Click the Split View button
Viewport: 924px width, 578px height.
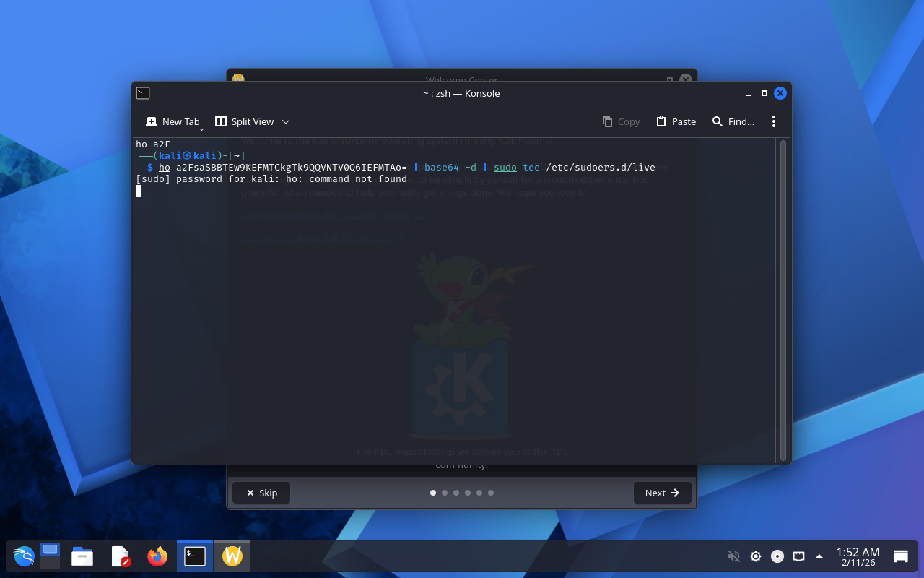[x=245, y=121]
